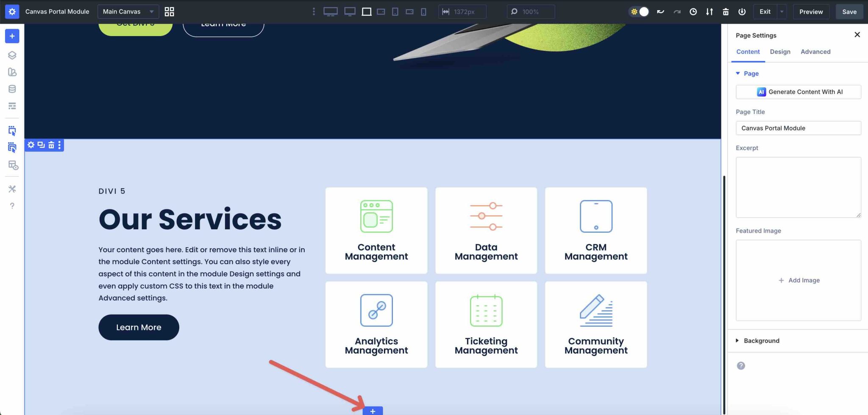Viewport: 868px width, 415px height.
Task: Toggle light and dark mode switch
Action: tap(639, 11)
